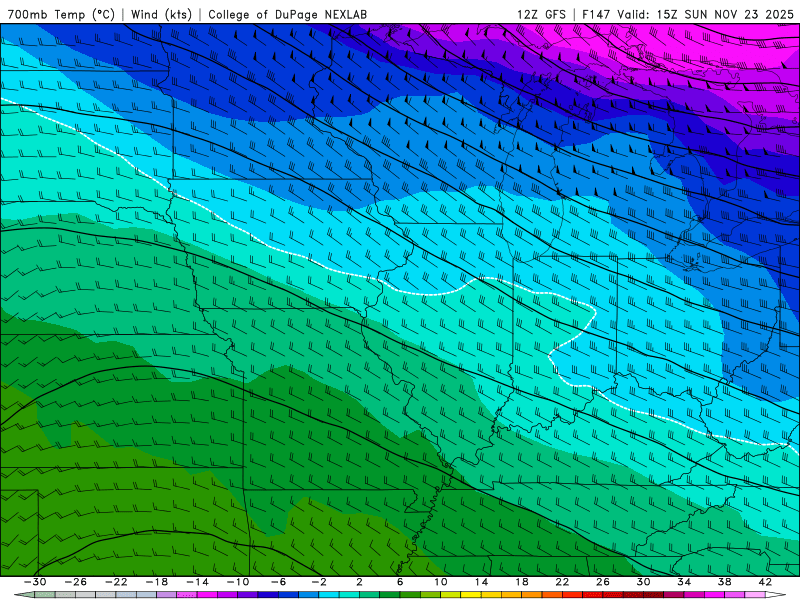Image resolution: width=800 pixels, height=600 pixels.
Task: Click the -30 color scale label
Action: [35, 582]
